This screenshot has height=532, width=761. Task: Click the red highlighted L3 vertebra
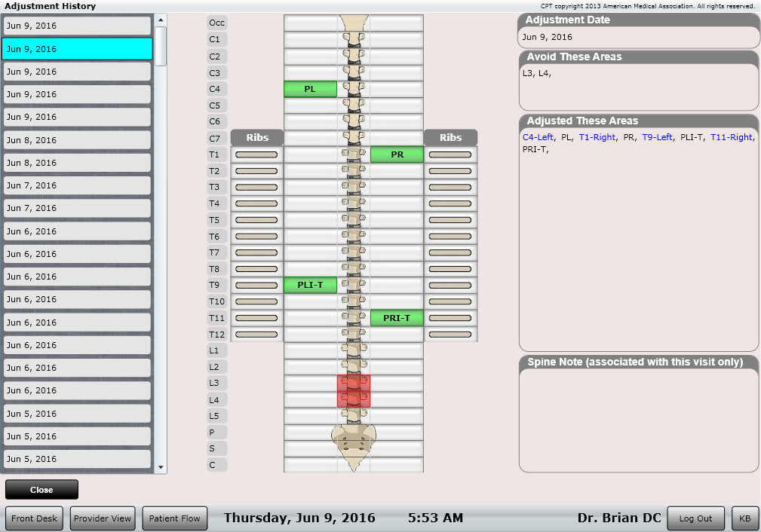tap(353, 383)
